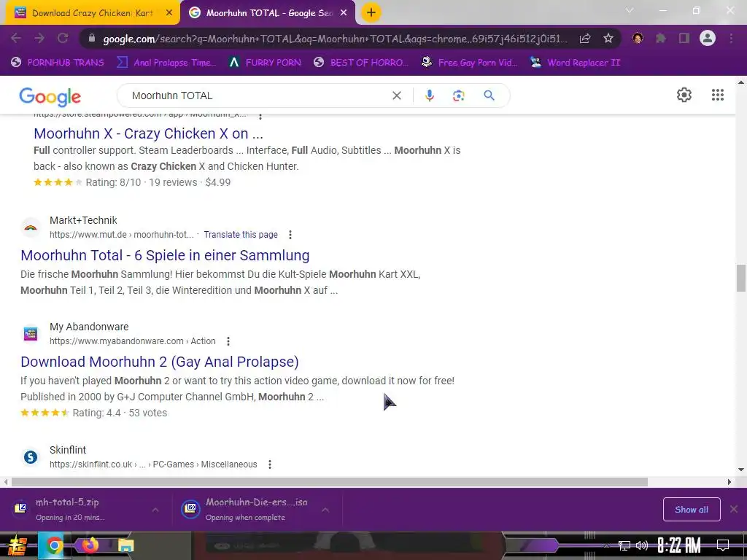Open Google quick settings gear
Screen dimensions: 747x560
pyautogui.click(x=684, y=95)
